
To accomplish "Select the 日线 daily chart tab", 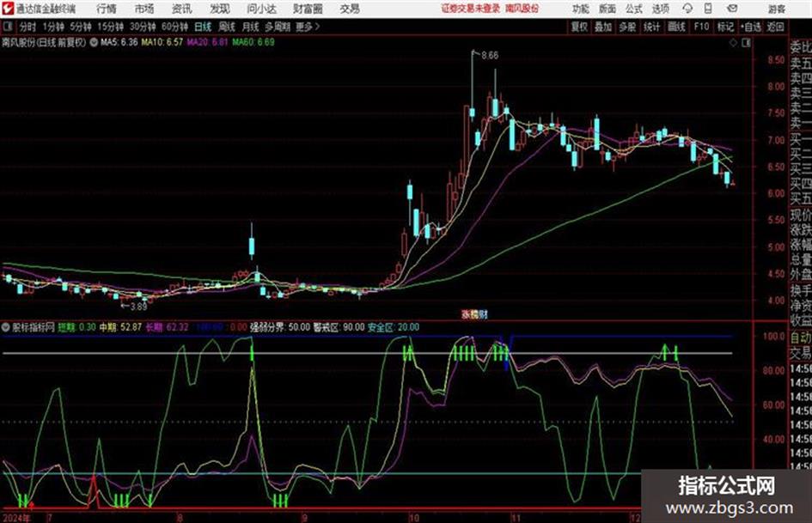I will [x=203, y=27].
